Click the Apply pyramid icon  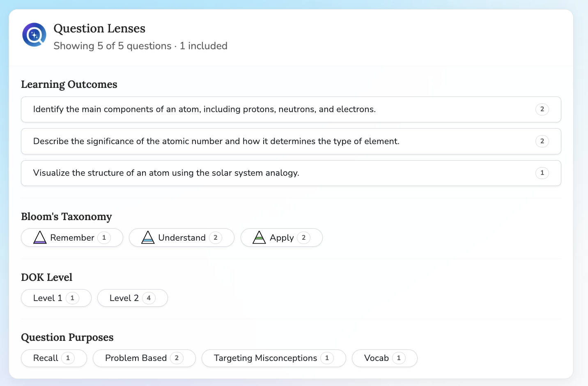259,237
